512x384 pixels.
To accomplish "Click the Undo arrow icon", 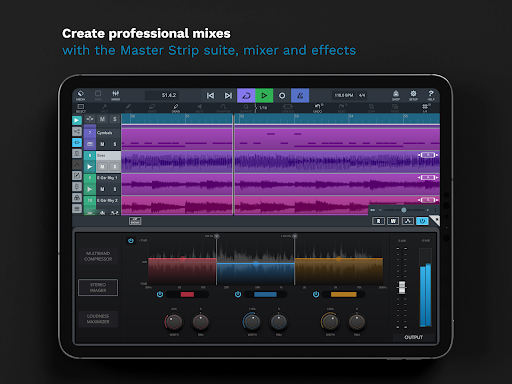I will 318,108.
